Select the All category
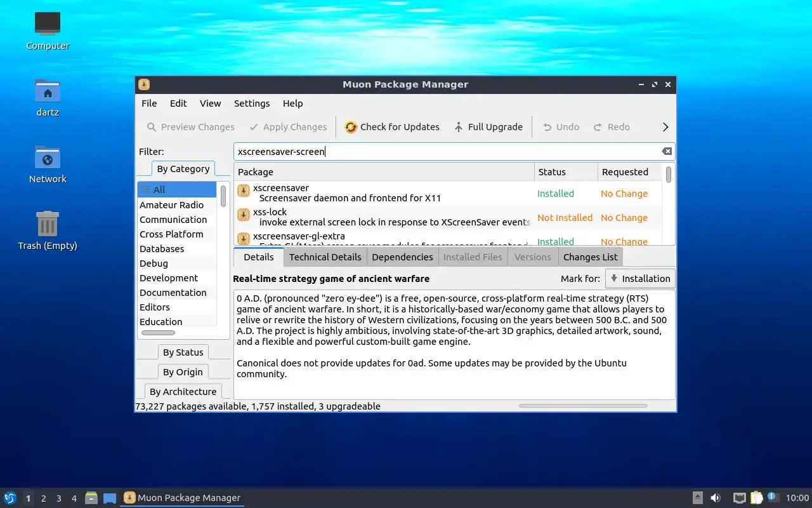Viewport: 812px width, 508px height. point(177,189)
